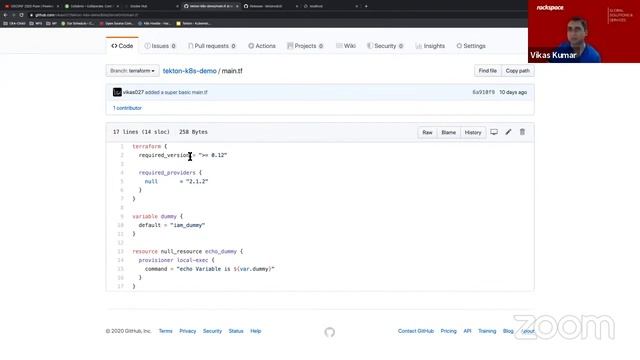Open the vikas027 avatar image
The image size is (640, 360).
(x=117, y=92)
